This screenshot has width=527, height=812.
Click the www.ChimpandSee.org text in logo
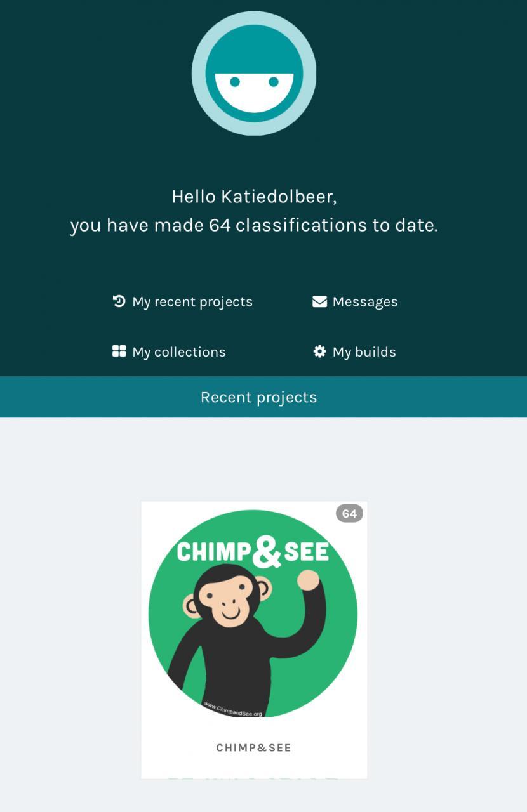(232, 709)
